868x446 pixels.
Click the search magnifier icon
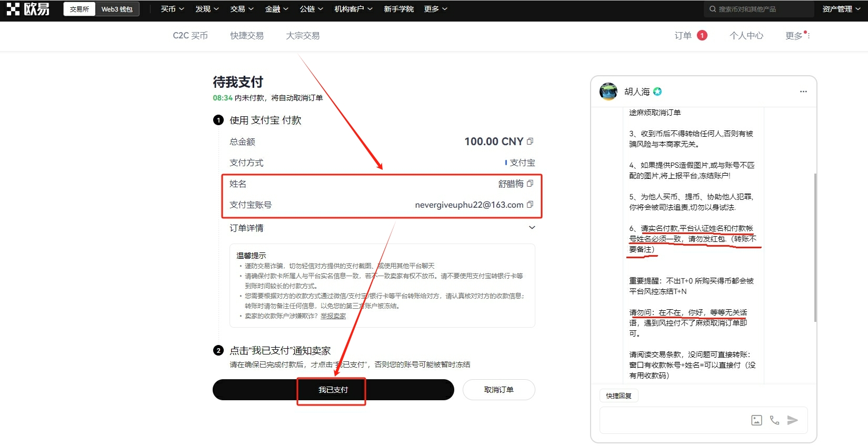point(713,9)
